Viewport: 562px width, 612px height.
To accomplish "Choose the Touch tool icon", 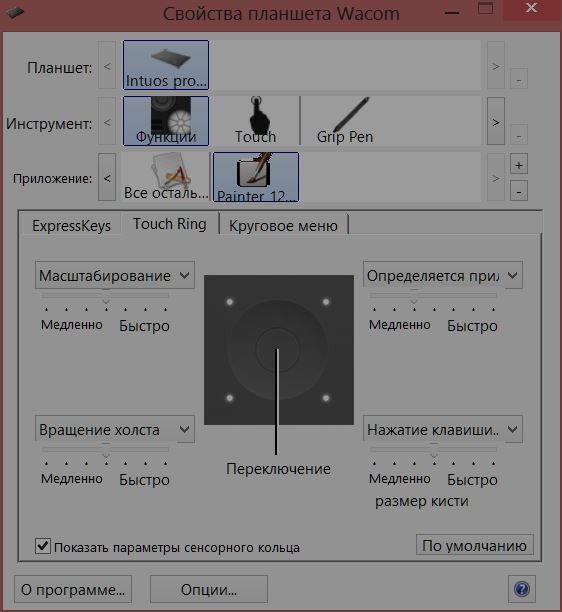I will click(256, 121).
